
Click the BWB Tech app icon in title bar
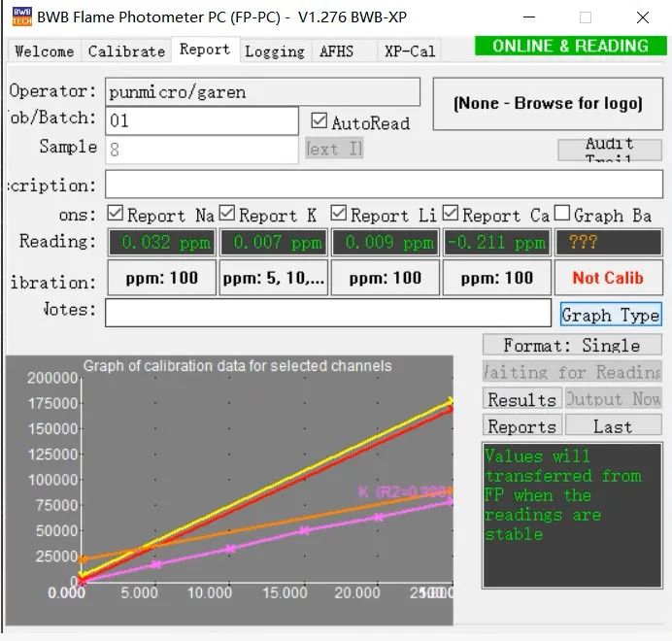tap(21, 17)
